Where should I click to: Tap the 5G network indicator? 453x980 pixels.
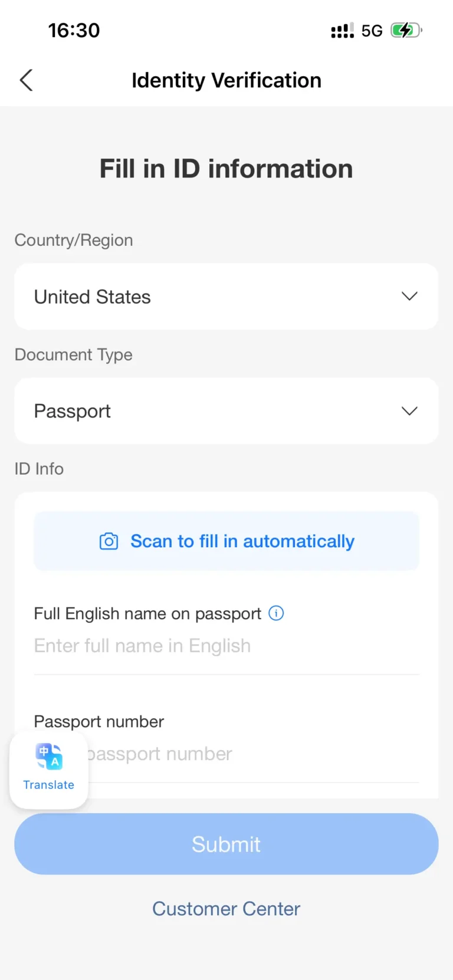click(372, 30)
